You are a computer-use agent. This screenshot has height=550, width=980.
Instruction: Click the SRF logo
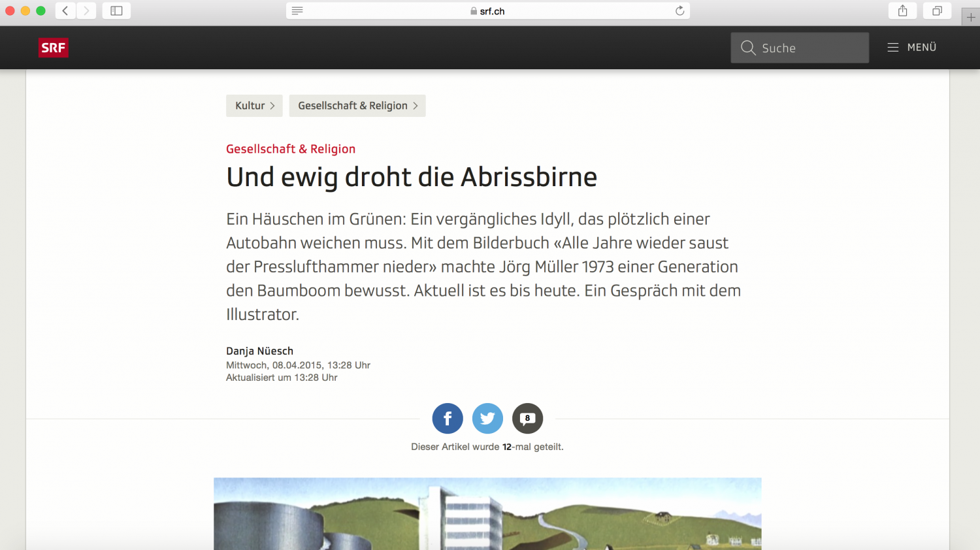53,48
